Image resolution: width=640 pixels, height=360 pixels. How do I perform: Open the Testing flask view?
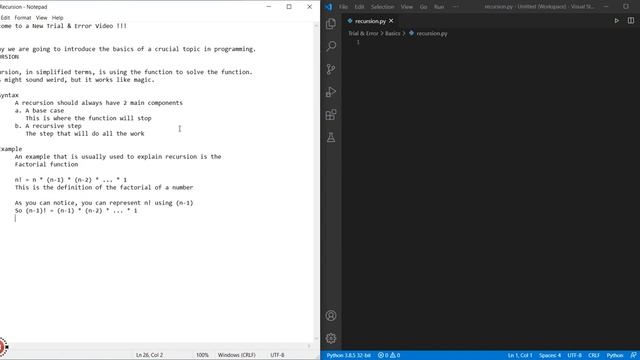point(331,138)
